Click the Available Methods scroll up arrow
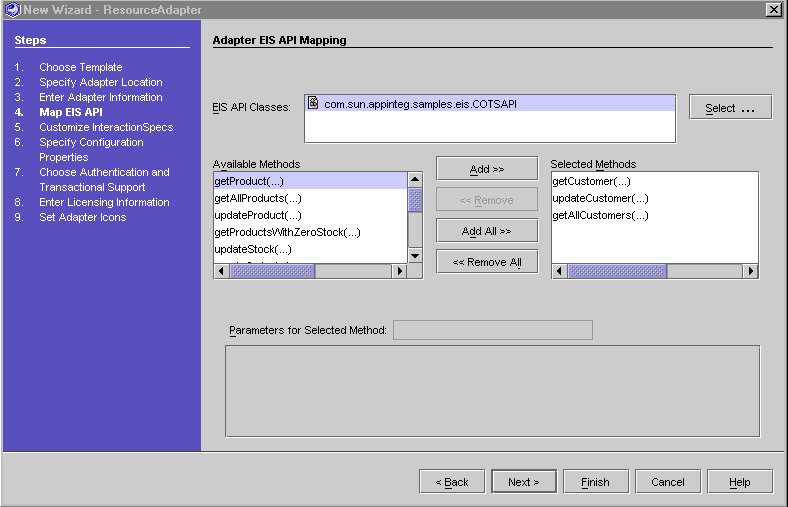This screenshot has width=788, height=507. coord(415,179)
